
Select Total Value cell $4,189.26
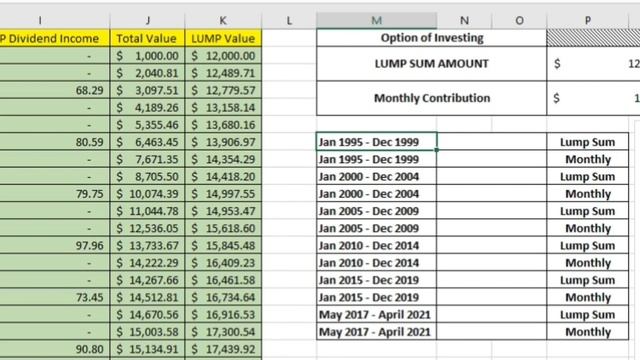point(147,108)
